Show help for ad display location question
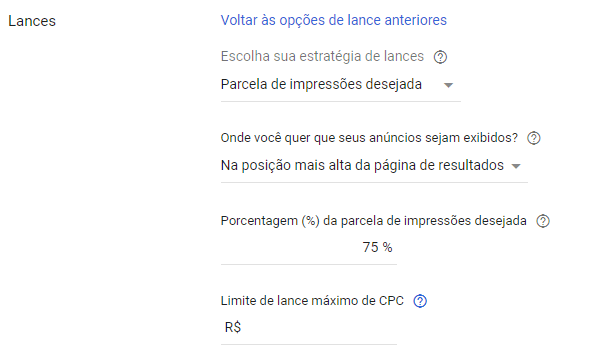The image size is (593, 362). 534,138
